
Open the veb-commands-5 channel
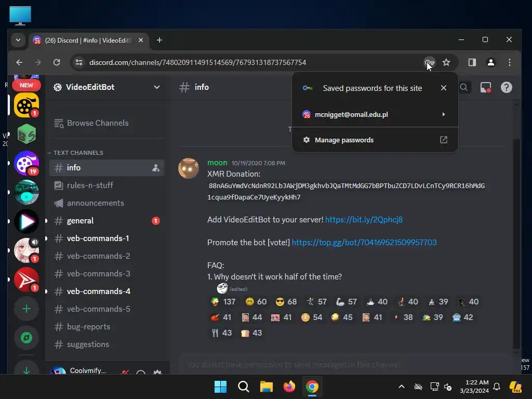coord(107,309)
